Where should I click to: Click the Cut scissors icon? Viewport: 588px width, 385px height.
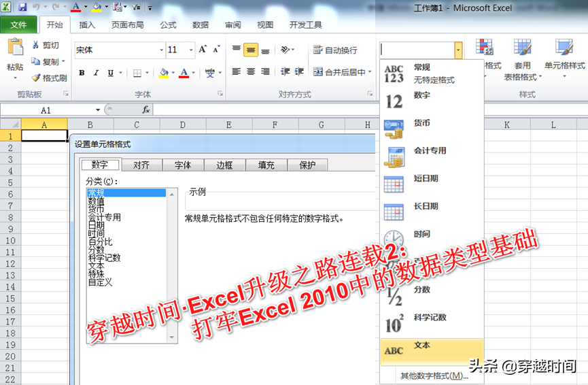[35, 45]
